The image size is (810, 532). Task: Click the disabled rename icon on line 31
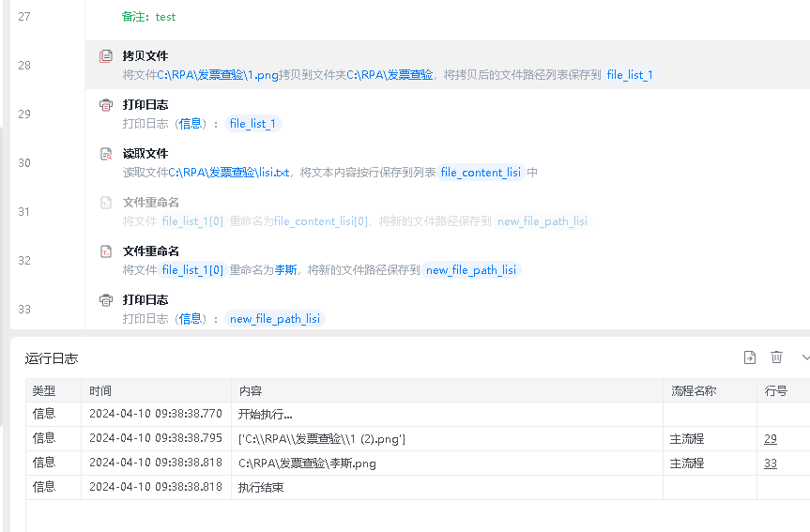click(106, 203)
